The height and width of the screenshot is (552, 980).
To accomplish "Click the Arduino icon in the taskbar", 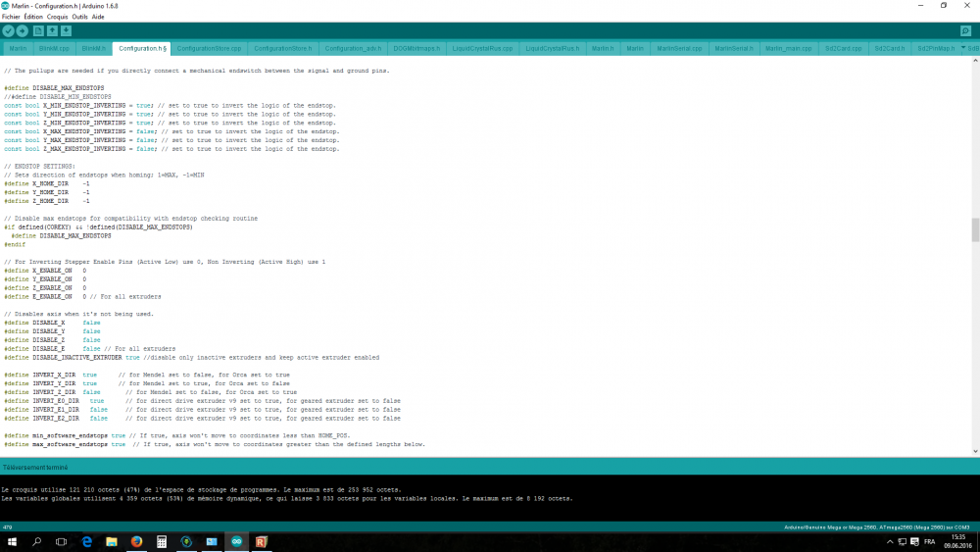I will coord(237,541).
